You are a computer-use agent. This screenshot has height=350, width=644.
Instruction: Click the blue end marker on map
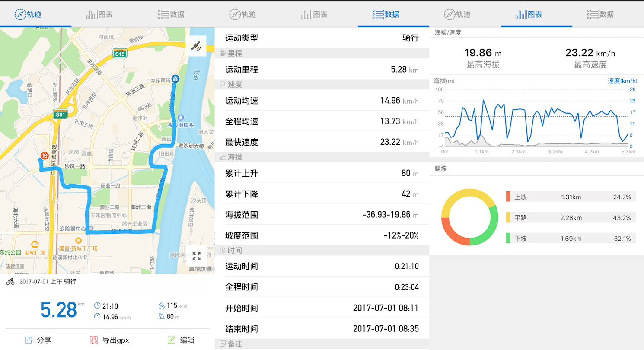pyautogui.click(x=175, y=79)
